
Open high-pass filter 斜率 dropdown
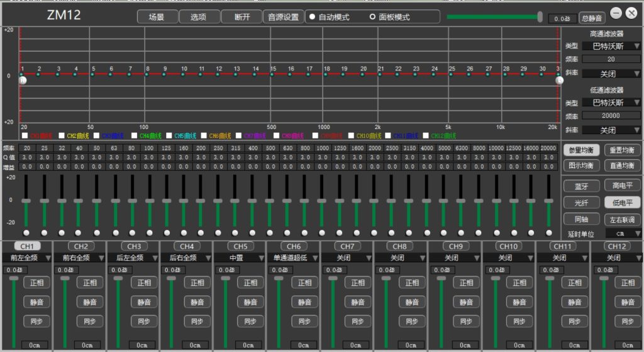click(611, 74)
